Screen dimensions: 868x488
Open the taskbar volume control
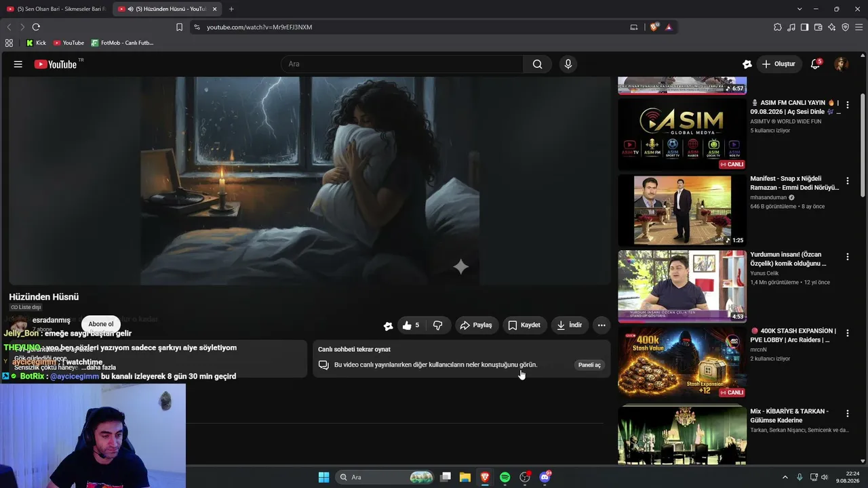click(x=825, y=477)
